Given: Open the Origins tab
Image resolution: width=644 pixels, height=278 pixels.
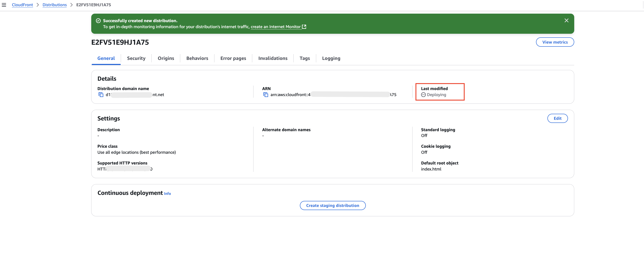Looking at the screenshot, I should coord(166,58).
